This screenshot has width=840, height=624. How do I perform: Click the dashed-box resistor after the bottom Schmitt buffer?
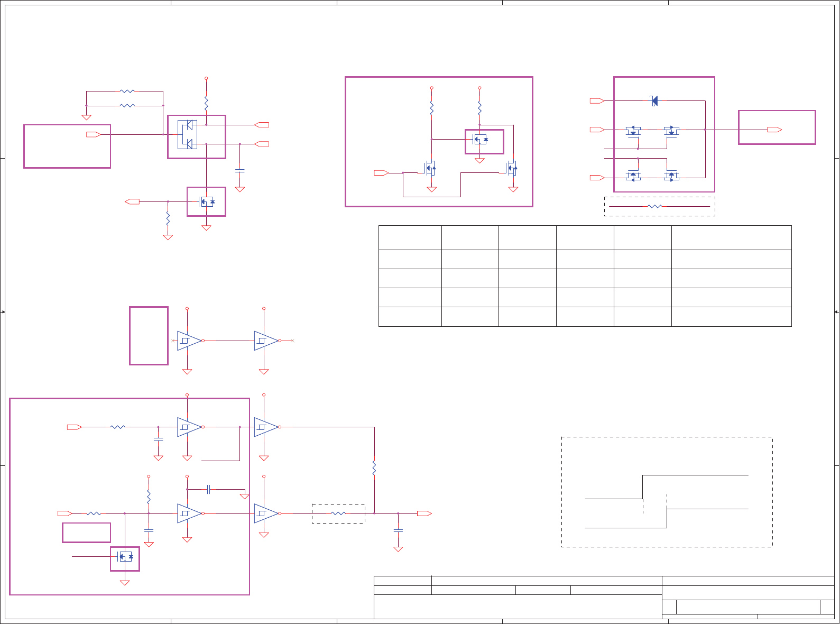[x=338, y=513]
